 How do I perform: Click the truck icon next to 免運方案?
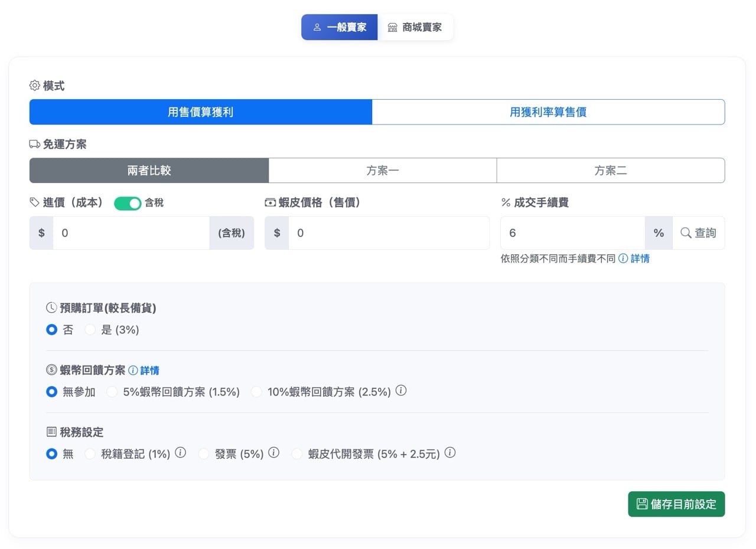click(35, 143)
